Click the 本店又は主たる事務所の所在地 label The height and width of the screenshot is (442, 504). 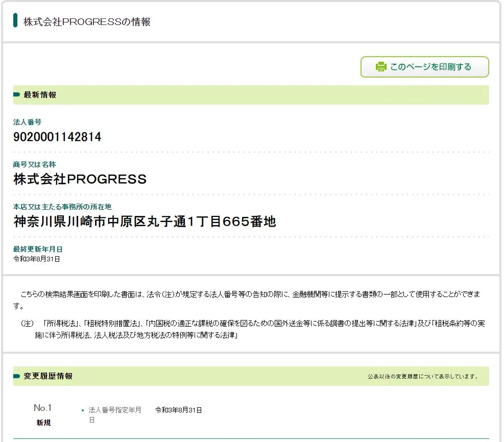pyautogui.click(x=62, y=207)
